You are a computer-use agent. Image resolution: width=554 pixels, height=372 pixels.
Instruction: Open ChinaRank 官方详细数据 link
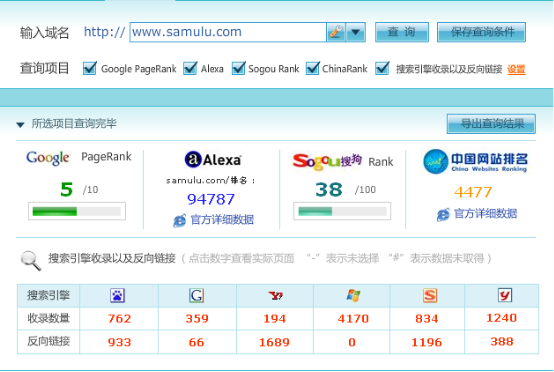click(x=485, y=213)
